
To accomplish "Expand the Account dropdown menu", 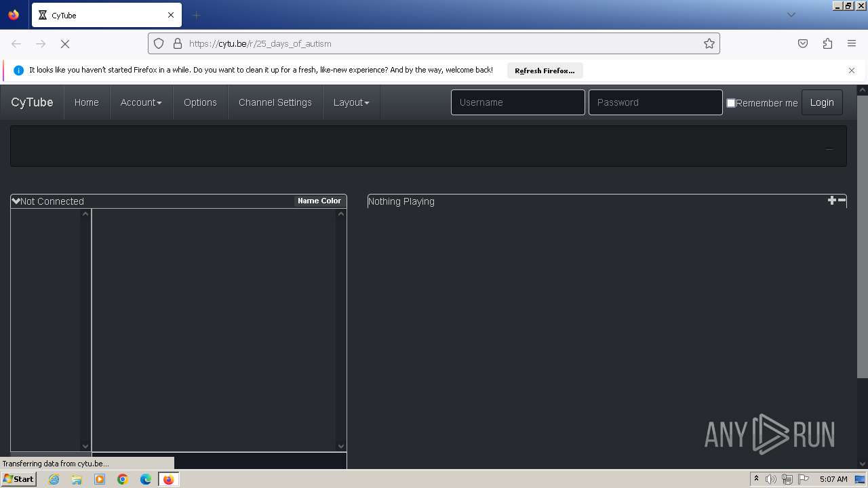I will (x=141, y=102).
